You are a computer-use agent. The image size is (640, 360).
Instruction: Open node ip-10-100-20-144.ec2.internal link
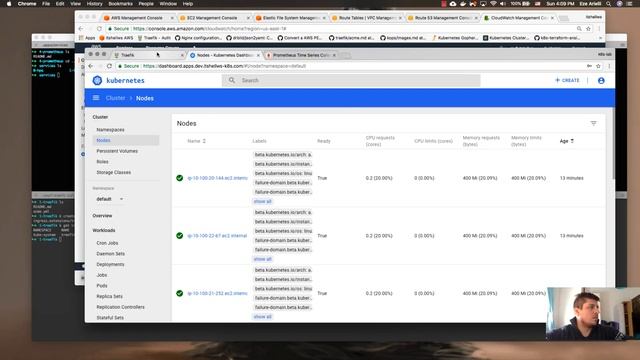pos(218,178)
